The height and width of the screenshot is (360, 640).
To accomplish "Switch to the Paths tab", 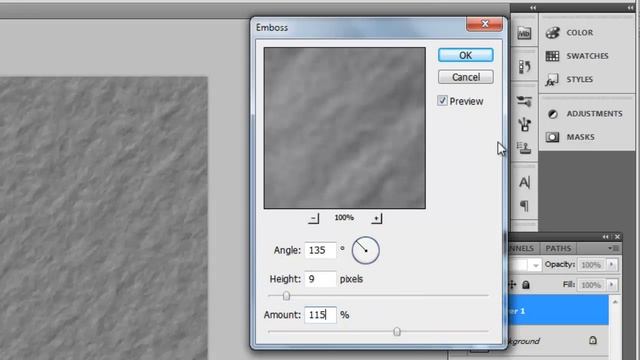I will tap(558, 248).
